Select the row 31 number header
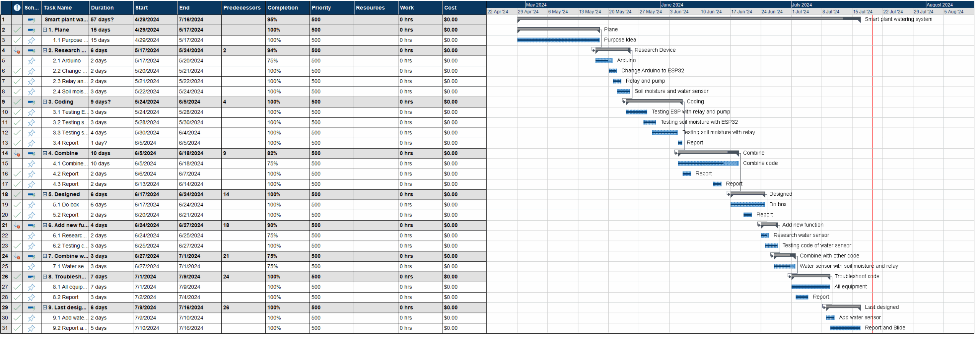 pos(6,329)
